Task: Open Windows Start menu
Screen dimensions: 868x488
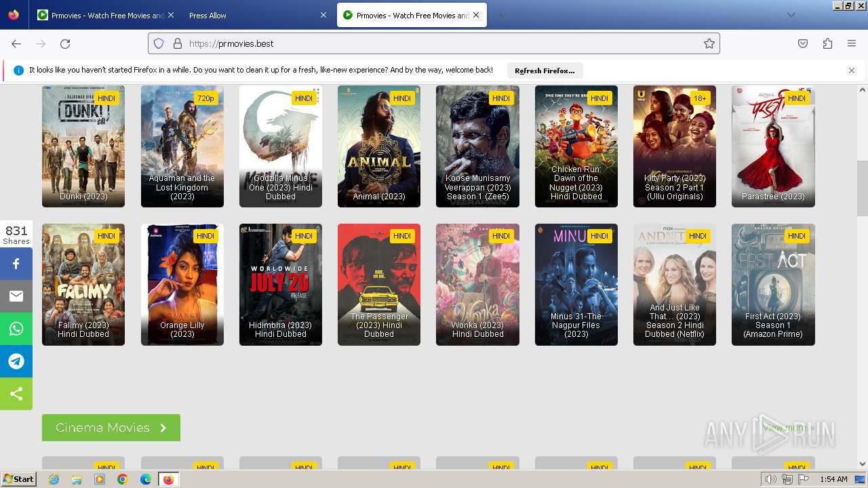Action: coord(18,479)
